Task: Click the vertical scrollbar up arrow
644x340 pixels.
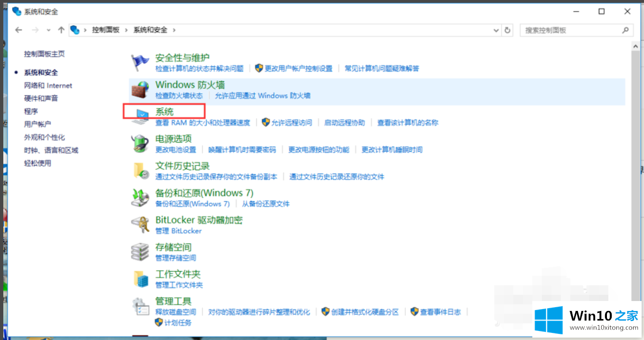Action: [634, 47]
